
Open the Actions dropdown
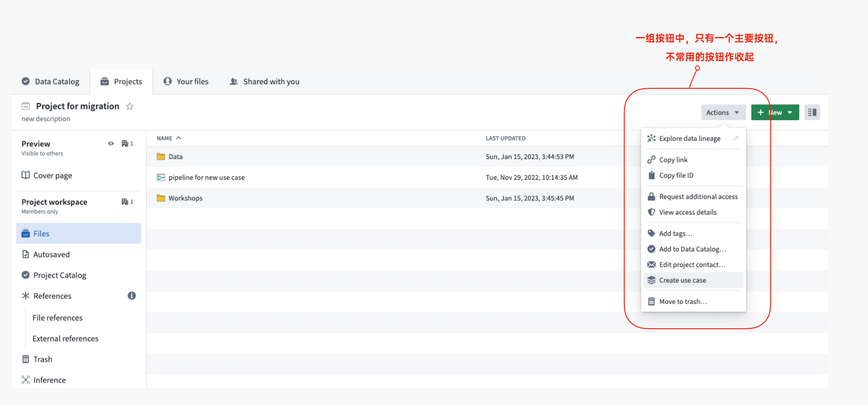coord(723,112)
